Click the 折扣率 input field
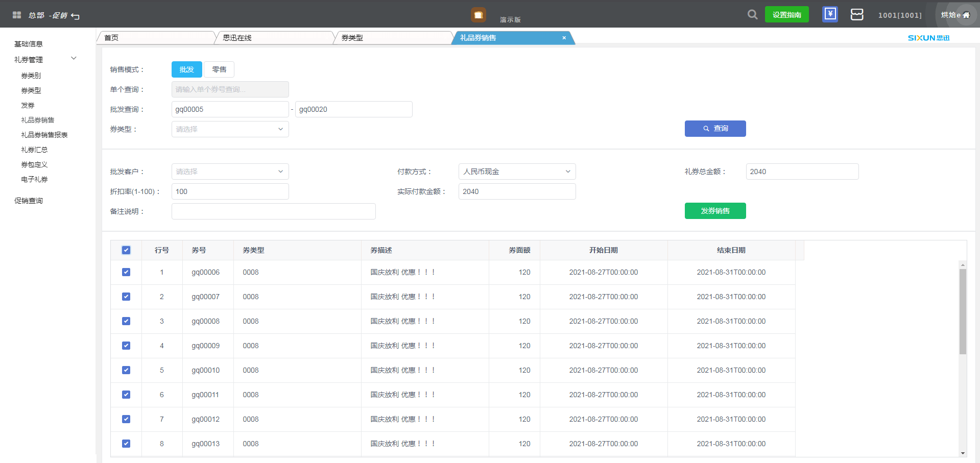The image size is (980, 463). point(230,191)
